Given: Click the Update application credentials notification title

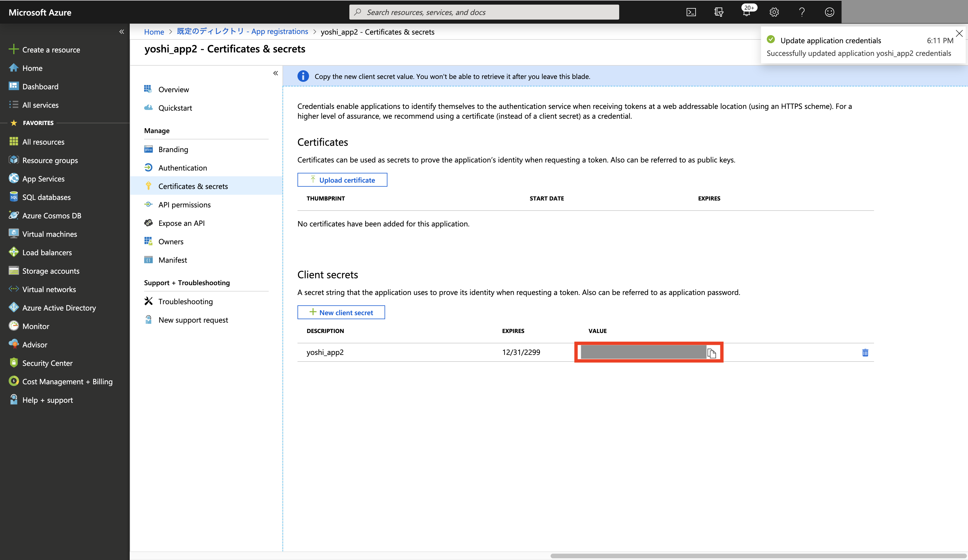Looking at the screenshot, I should point(830,40).
